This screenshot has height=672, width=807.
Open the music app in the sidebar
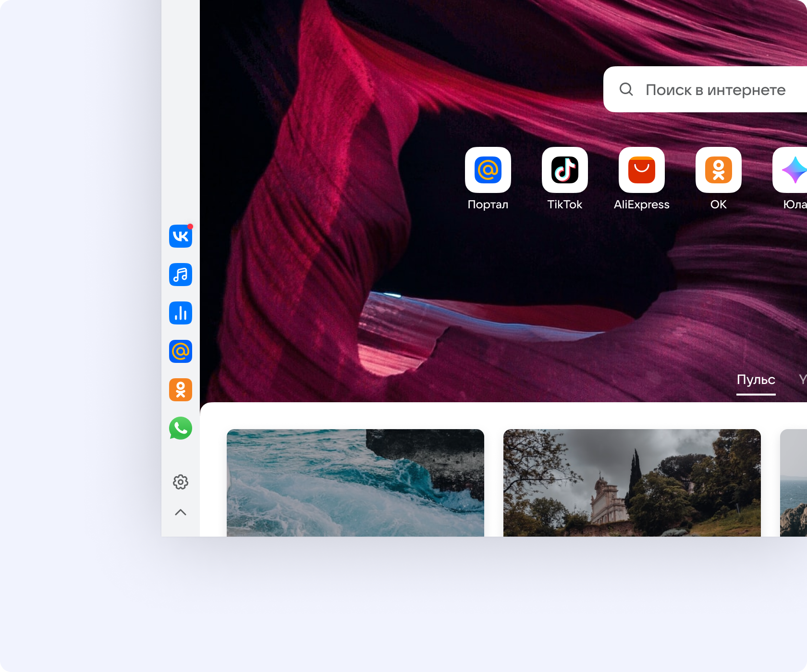click(x=181, y=275)
